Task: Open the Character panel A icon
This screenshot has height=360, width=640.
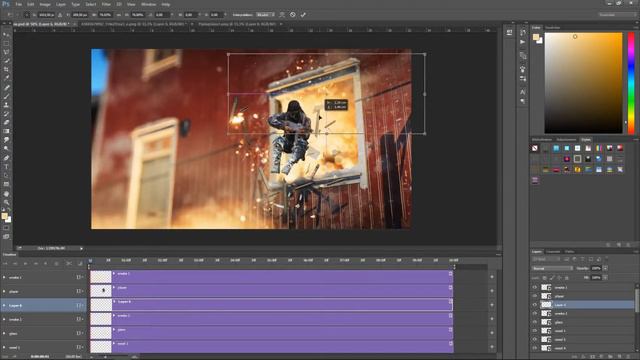Action: (x=523, y=92)
